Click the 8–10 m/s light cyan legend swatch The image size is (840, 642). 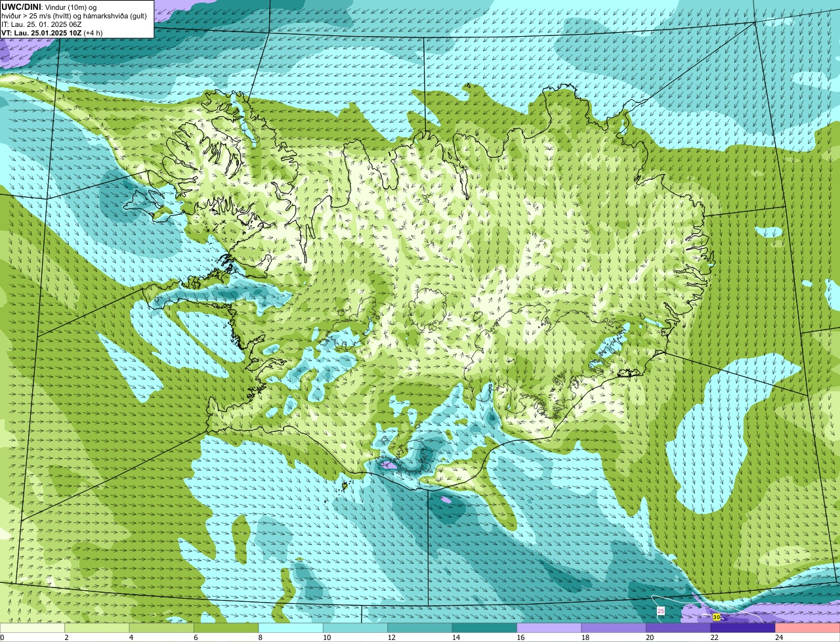(291, 628)
